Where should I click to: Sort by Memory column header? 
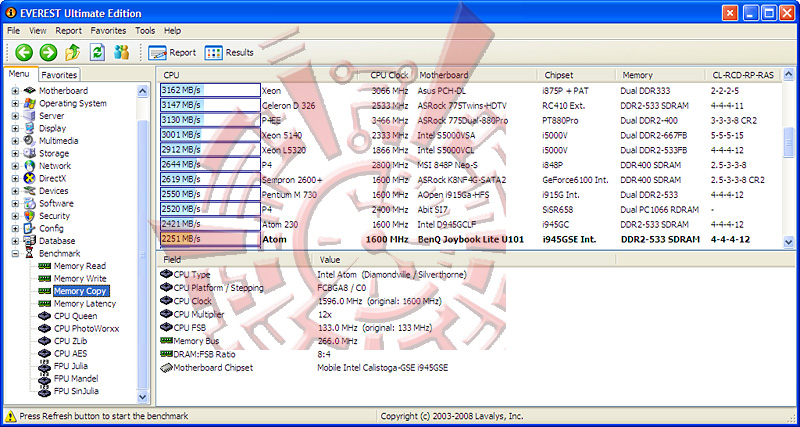coord(637,75)
